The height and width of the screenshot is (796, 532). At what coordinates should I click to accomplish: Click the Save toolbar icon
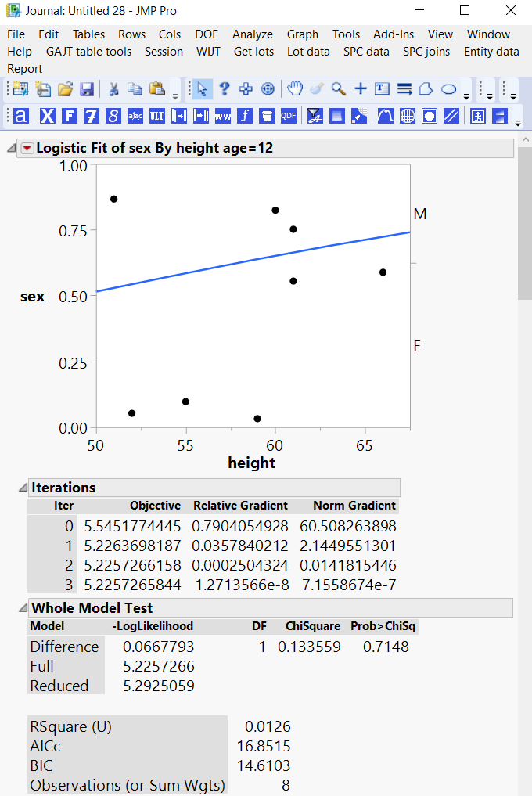pyautogui.click(x=87, y=88)
